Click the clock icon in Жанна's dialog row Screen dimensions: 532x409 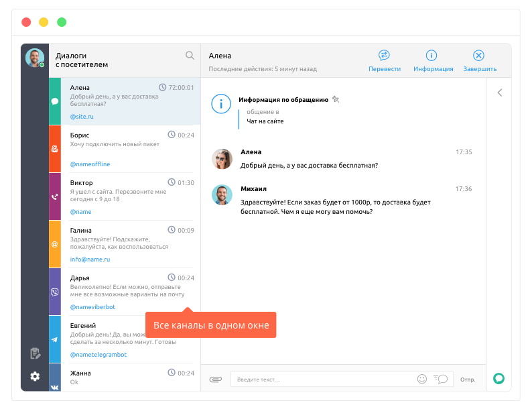[172, 372]
